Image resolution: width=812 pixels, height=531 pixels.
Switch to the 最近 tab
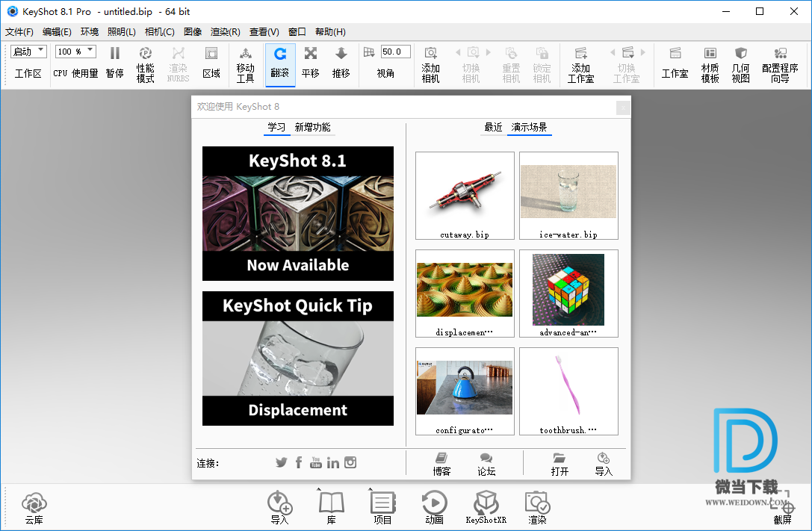point(493,127)
